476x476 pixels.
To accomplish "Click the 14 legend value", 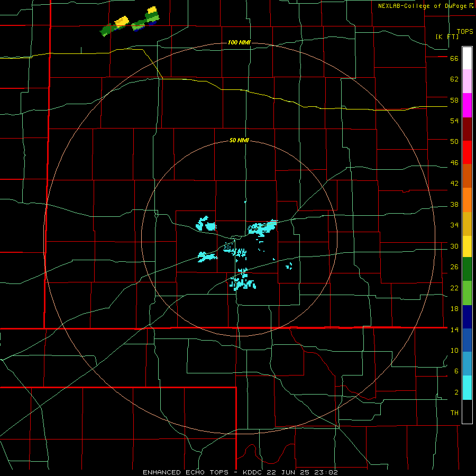I will [454, 329].
